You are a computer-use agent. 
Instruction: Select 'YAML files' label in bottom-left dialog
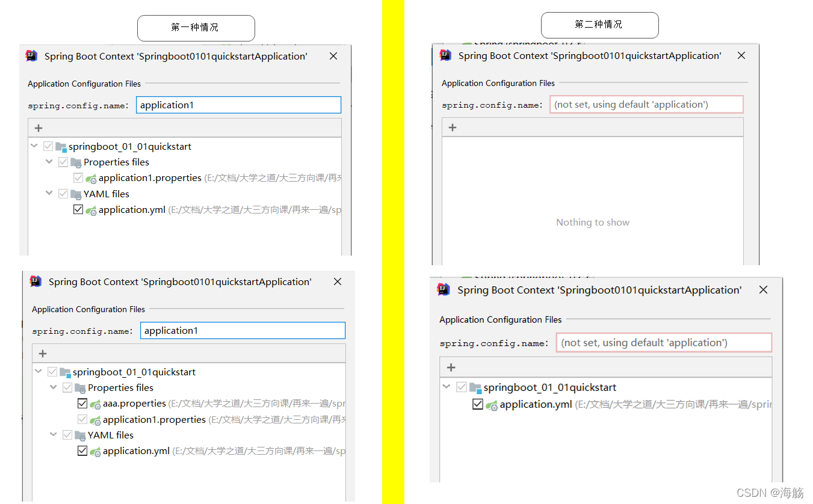111,435
